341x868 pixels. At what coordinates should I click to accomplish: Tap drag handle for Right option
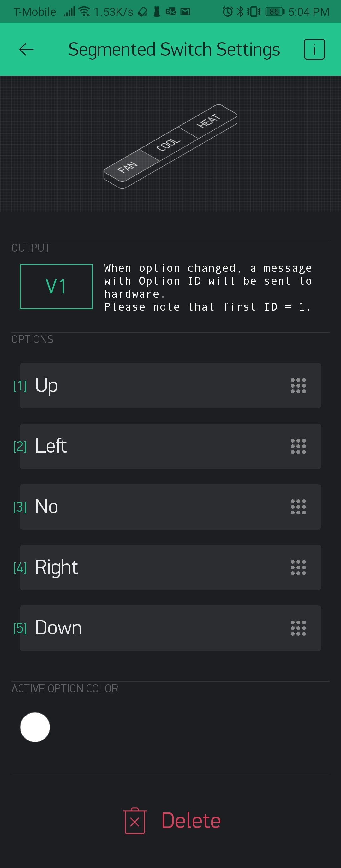click(x=298, y=568)
